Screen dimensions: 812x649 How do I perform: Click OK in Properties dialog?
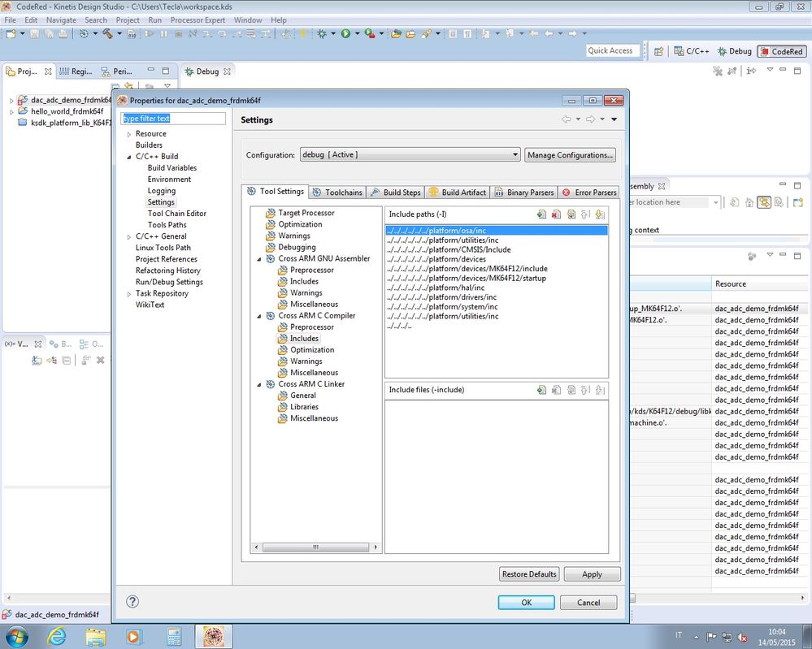(526, 603)
